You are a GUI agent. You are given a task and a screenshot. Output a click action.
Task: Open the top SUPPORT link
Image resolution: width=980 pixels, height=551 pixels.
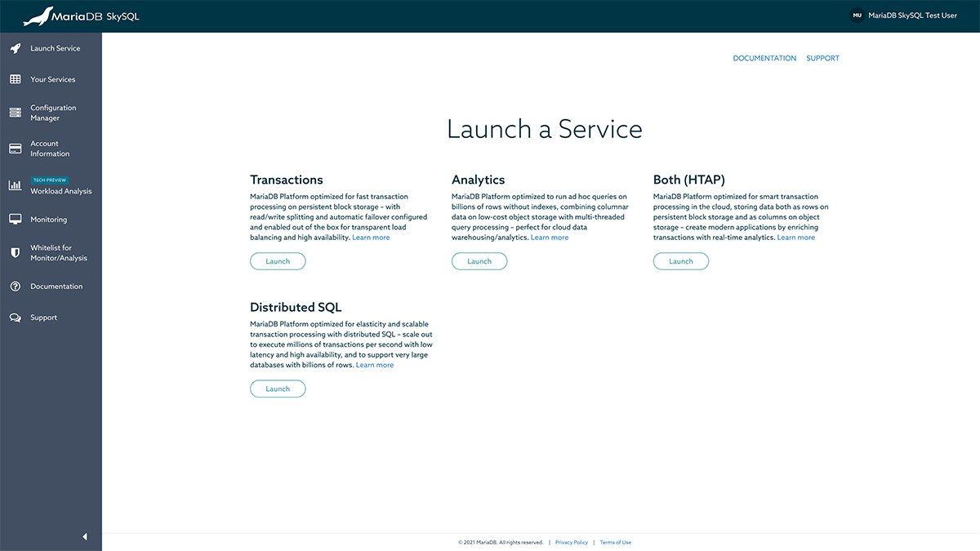click(822, 59)
